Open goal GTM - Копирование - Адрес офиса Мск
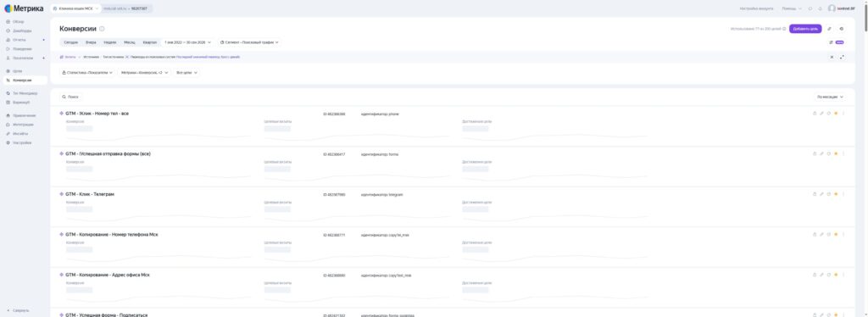The height and width of the screenshot is (317, 868). (x=108, y=275)
